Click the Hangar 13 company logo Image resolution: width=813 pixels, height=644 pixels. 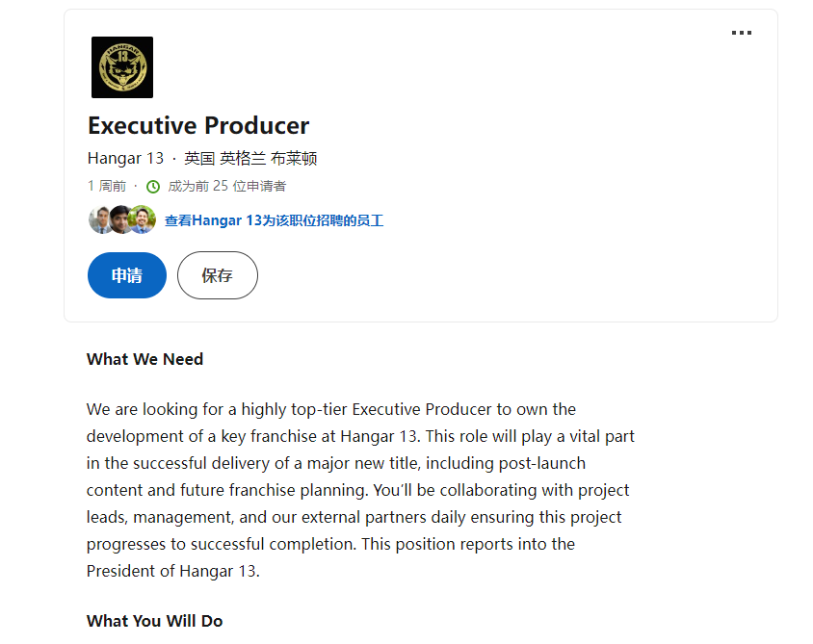(x=122, y=67)
